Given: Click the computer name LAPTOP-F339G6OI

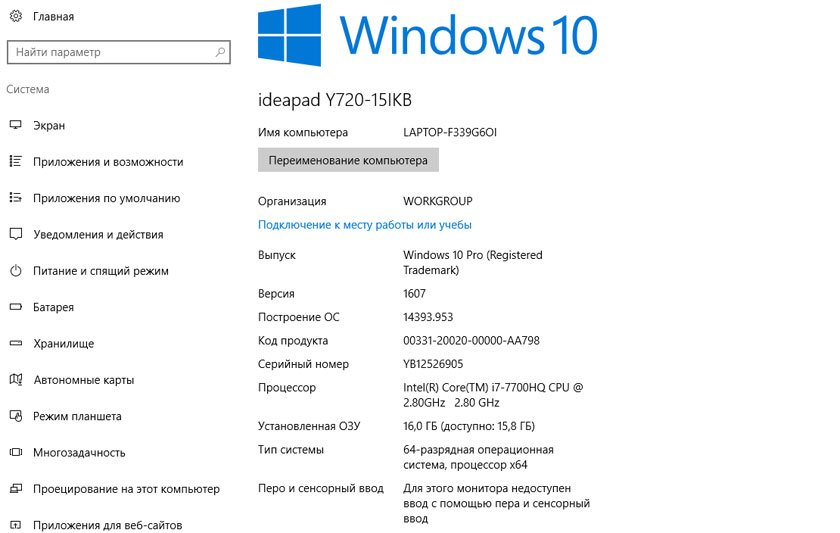Looking at the screenshot, I should tap(450, 132).
